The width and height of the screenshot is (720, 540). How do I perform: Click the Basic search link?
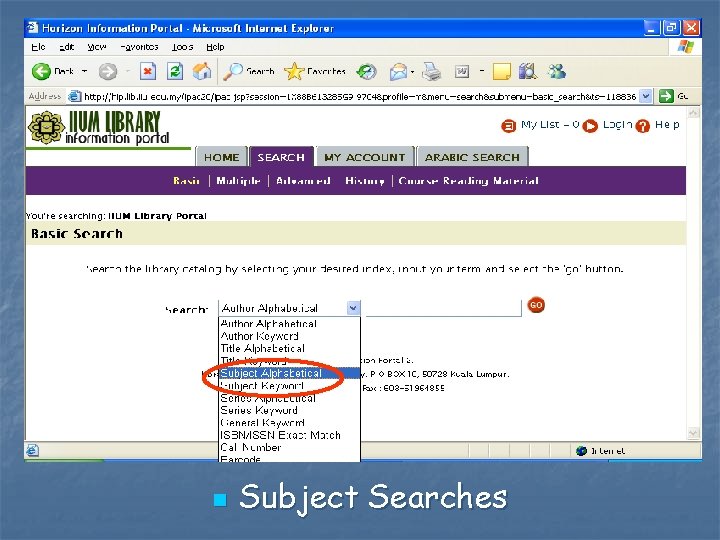186,180
